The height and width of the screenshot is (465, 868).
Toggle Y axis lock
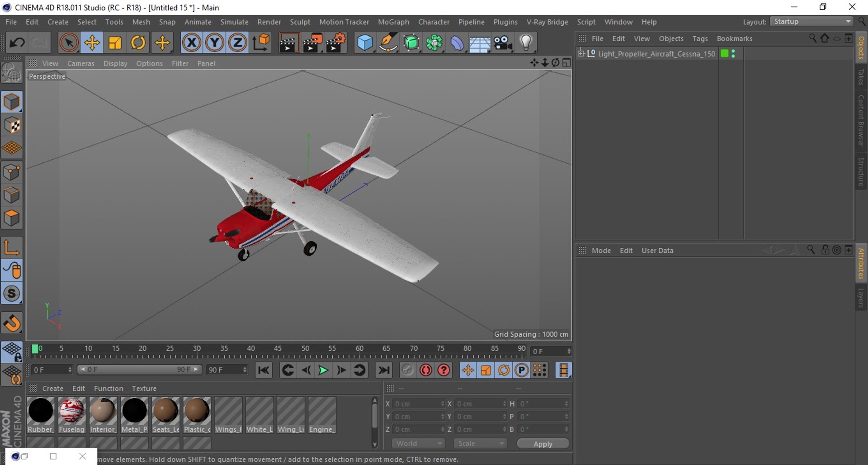[215, 43]
